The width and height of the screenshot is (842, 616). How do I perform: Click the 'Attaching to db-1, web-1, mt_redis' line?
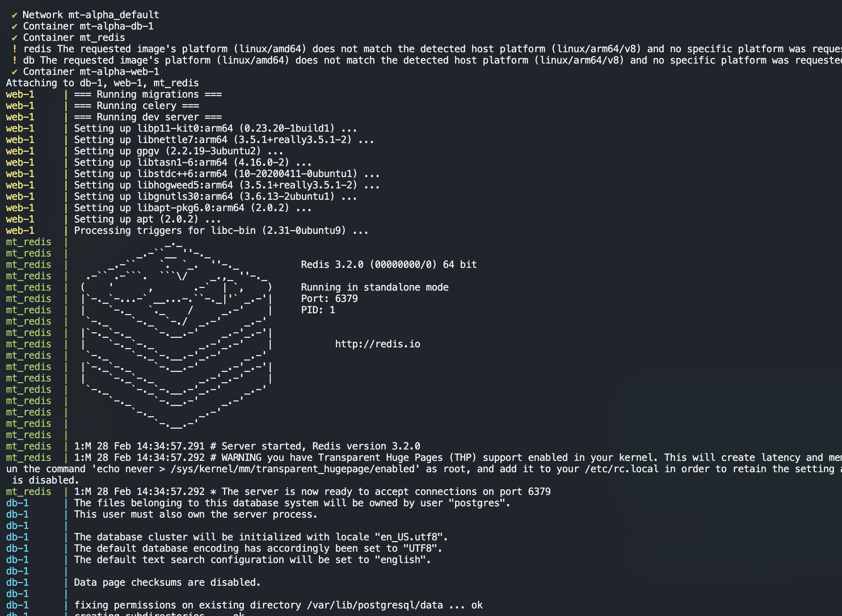point(102,83)
